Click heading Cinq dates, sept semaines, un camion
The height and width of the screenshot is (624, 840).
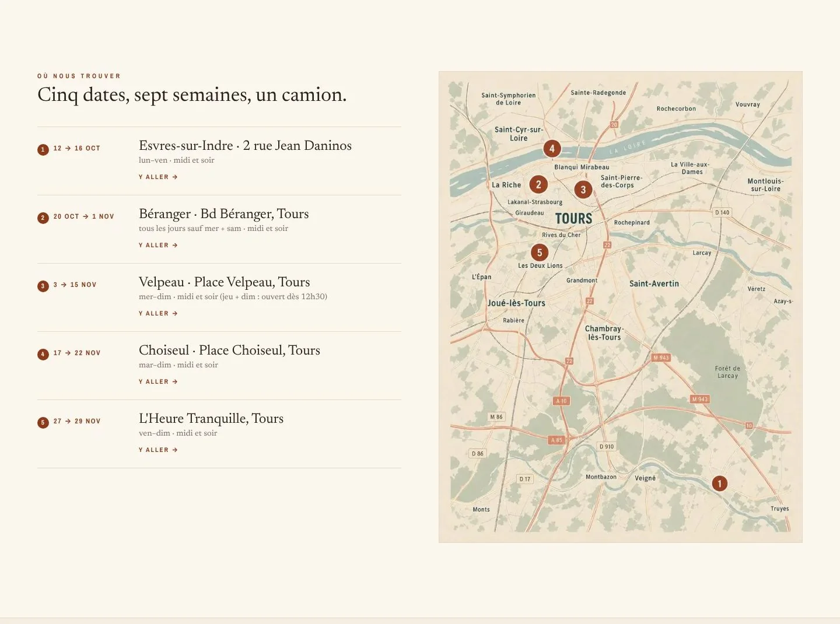coord(192,94)
